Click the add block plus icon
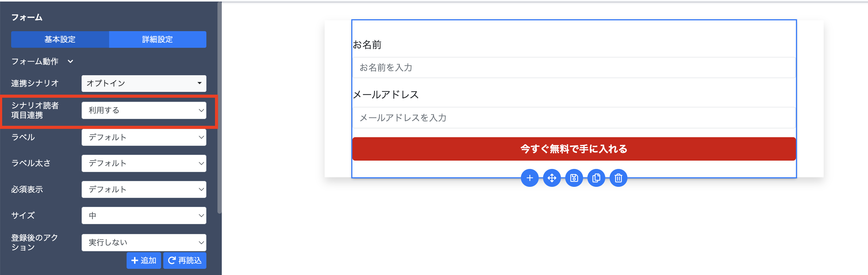The image size is (868, 275). click(x=529, y=178)
